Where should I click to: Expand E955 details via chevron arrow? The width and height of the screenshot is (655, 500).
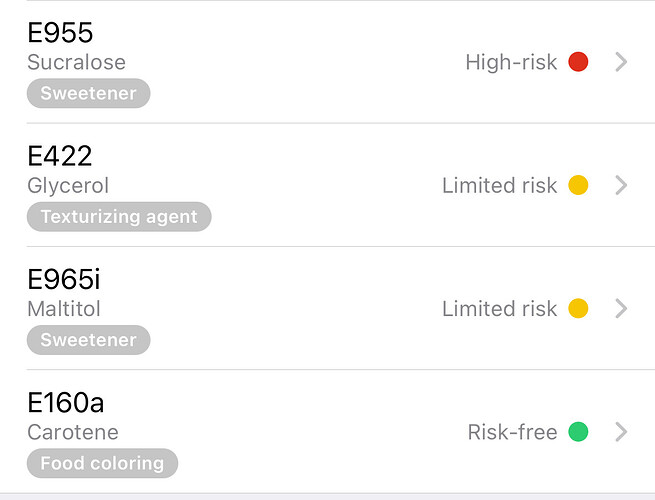click(621, 62)
